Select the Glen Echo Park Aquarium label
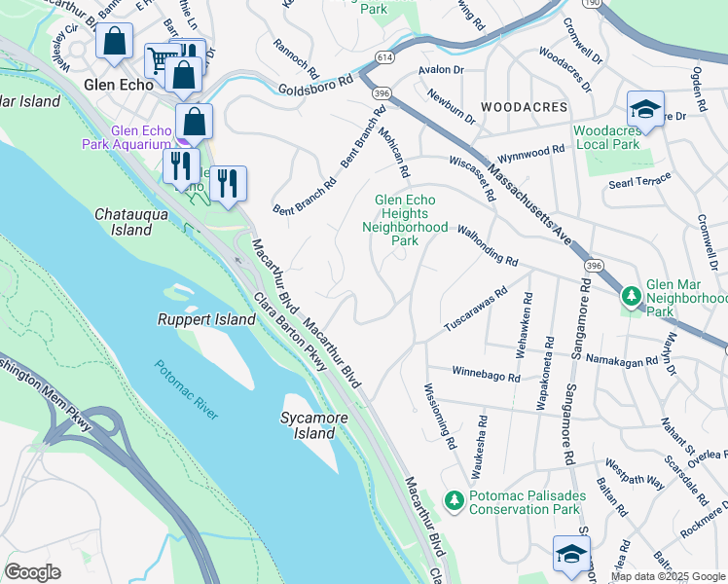This screenshot has width=728, height=584. pos(127,137)
